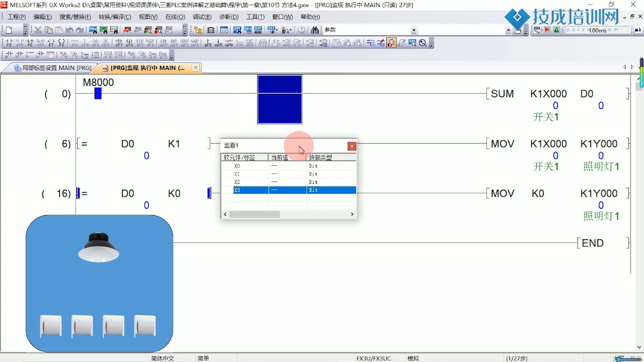
Task: Open the 在线(O) menu
Action: pos(175,17)
